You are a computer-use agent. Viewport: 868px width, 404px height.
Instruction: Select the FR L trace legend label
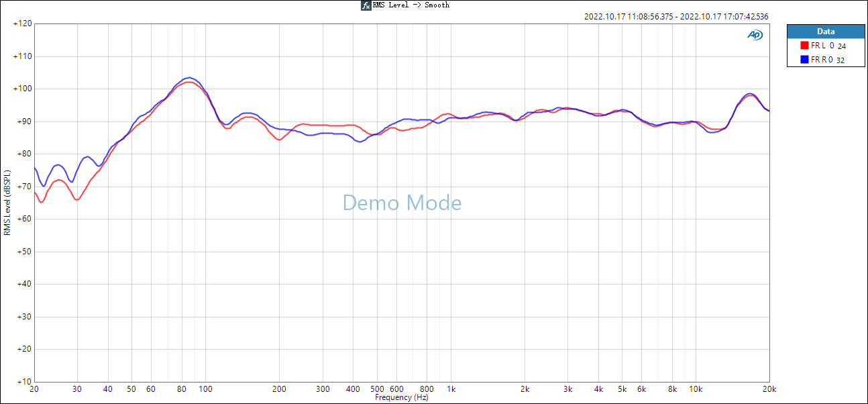[x=822, y=46]
